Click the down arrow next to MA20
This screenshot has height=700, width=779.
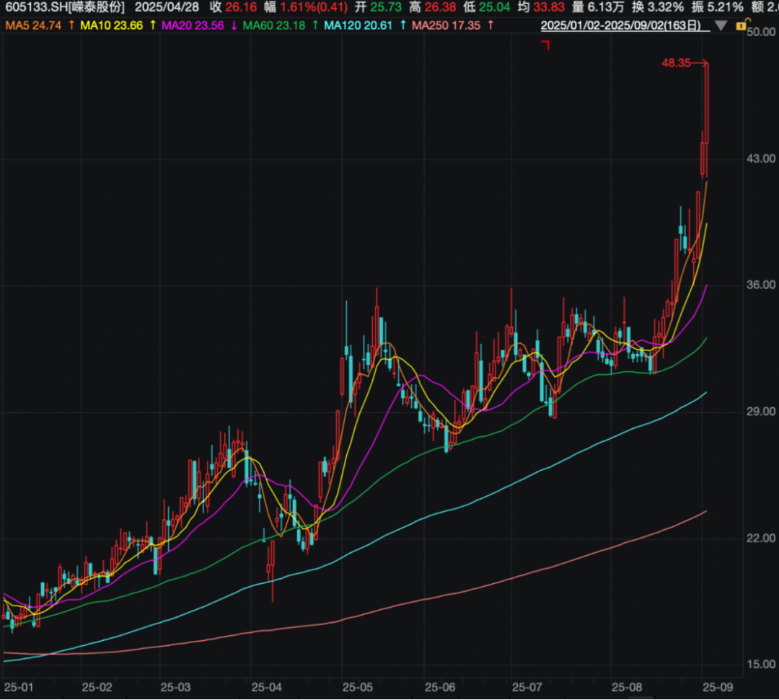click(x=234, y=25)
